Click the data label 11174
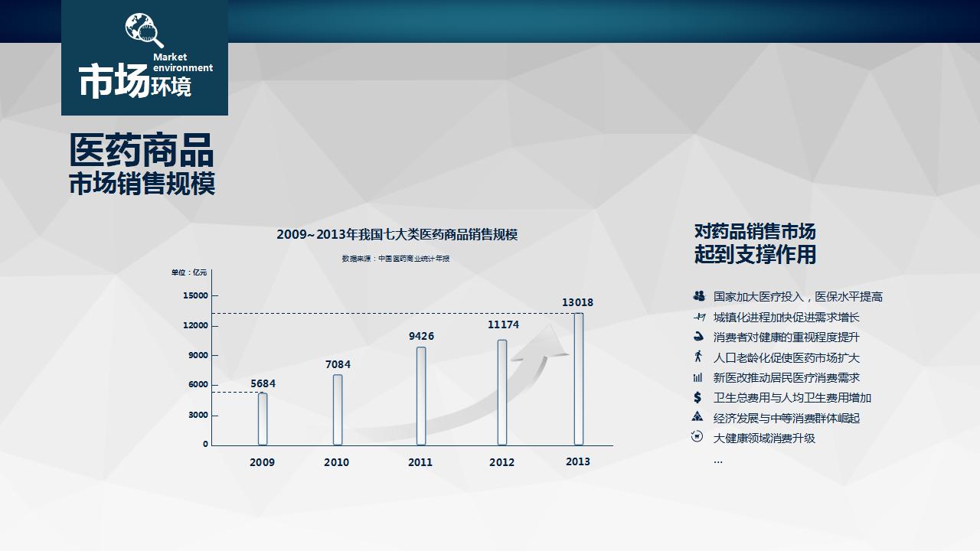Viewport: 980px width, 551px height. pos(503,324)
